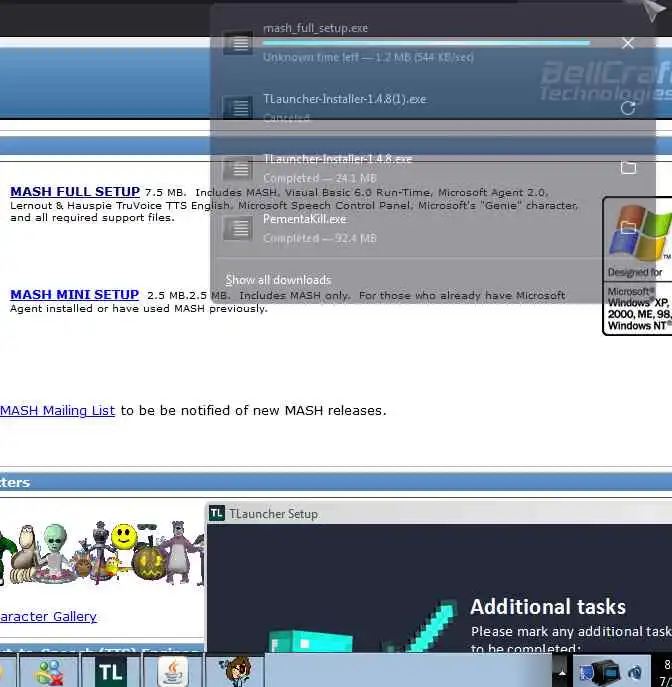Open the completed TLauncher-Installer-1.4.8.exe download
Screen dimensions: 672x687
click(337, 159)
